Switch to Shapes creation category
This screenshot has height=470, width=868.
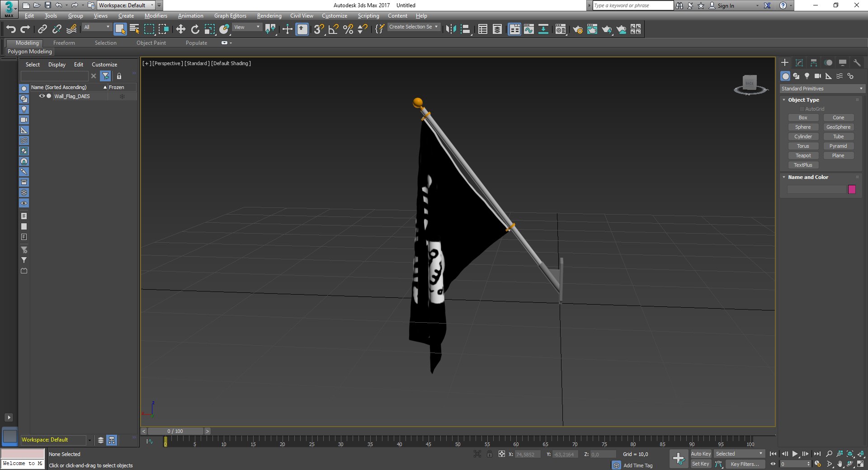(x=796, y=76)
